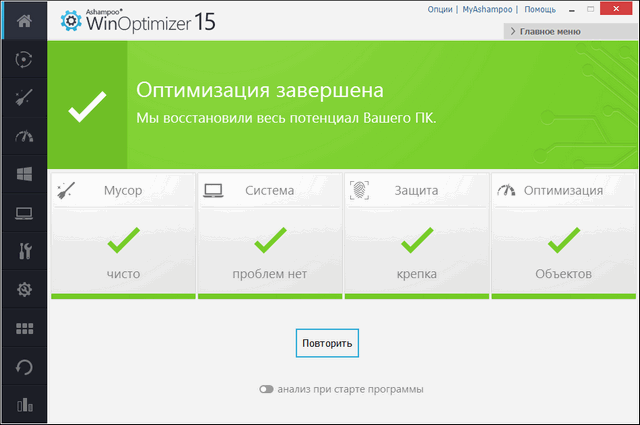Open the "Мусор" results tile

[122, 235]
